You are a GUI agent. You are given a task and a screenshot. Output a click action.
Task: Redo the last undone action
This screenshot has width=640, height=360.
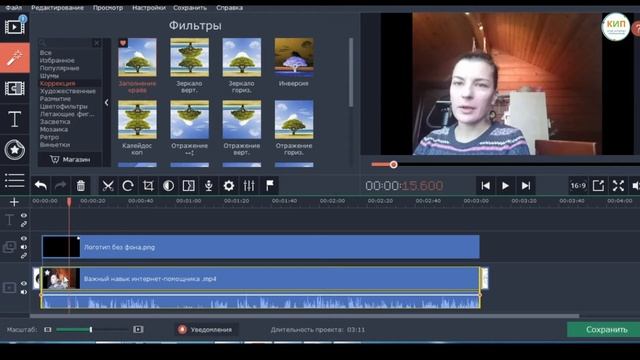pos(60,186)
